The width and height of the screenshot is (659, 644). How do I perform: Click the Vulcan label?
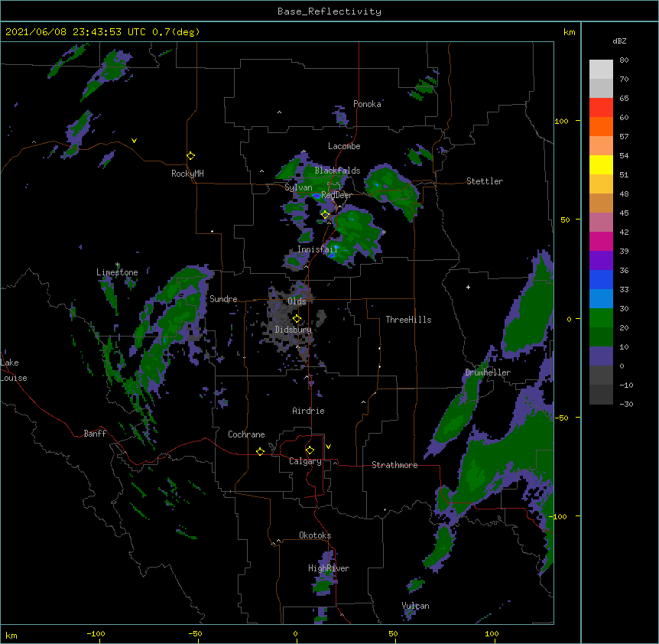(x=415, y=606)
